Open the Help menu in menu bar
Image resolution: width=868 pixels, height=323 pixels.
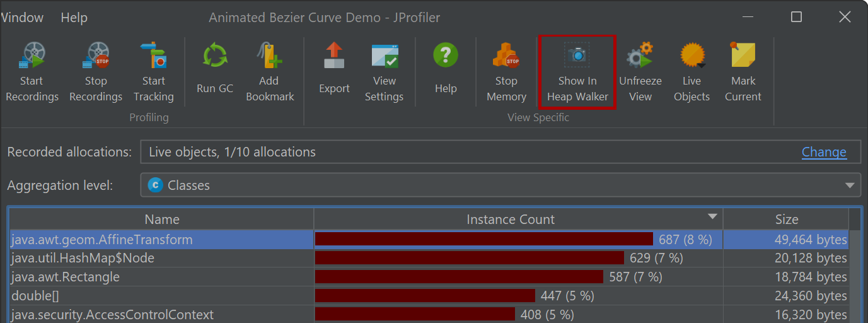(74, 18)
